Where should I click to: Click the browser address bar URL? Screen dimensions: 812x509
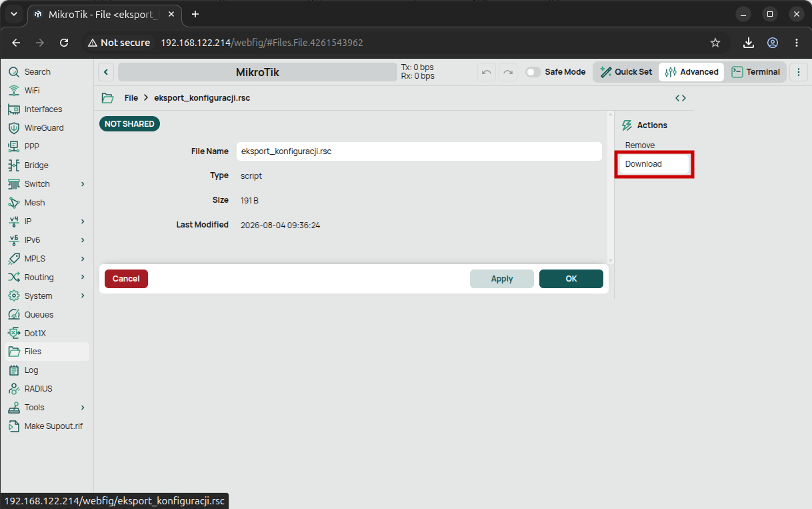point(262,43)
